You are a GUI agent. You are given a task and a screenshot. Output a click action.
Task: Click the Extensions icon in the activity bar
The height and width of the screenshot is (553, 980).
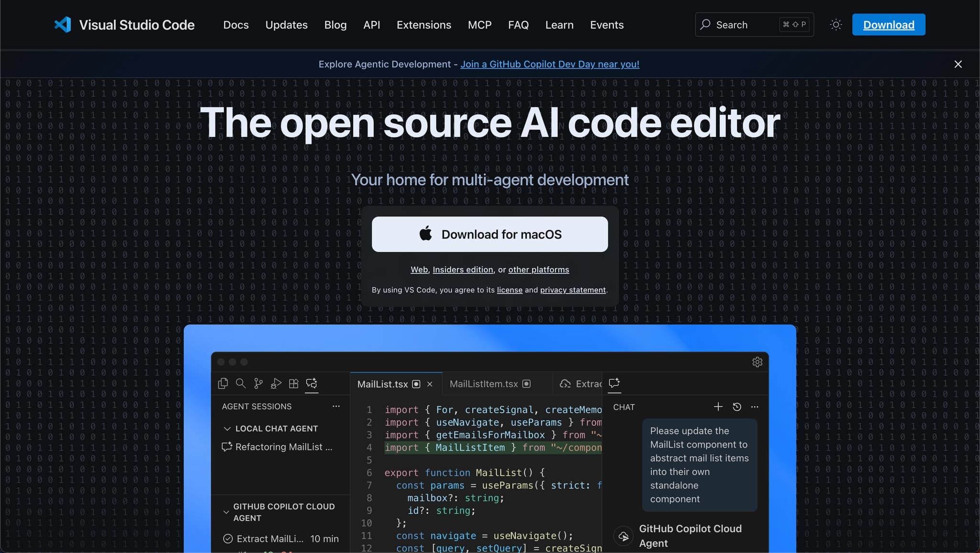tap(293, 383)
